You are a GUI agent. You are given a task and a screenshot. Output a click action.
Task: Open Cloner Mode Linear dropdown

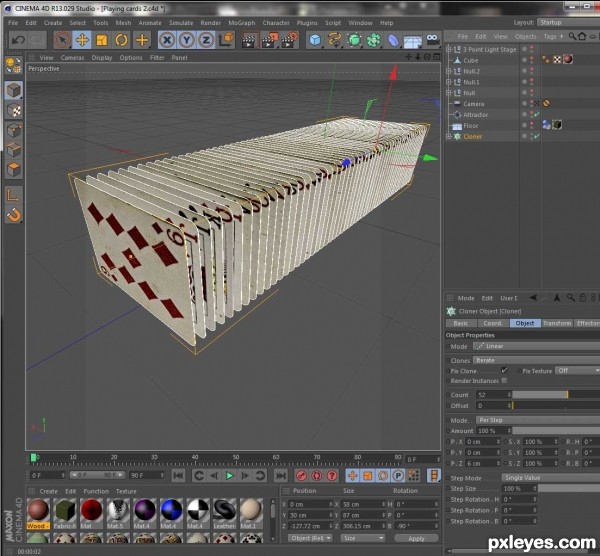tap(536, 346)
